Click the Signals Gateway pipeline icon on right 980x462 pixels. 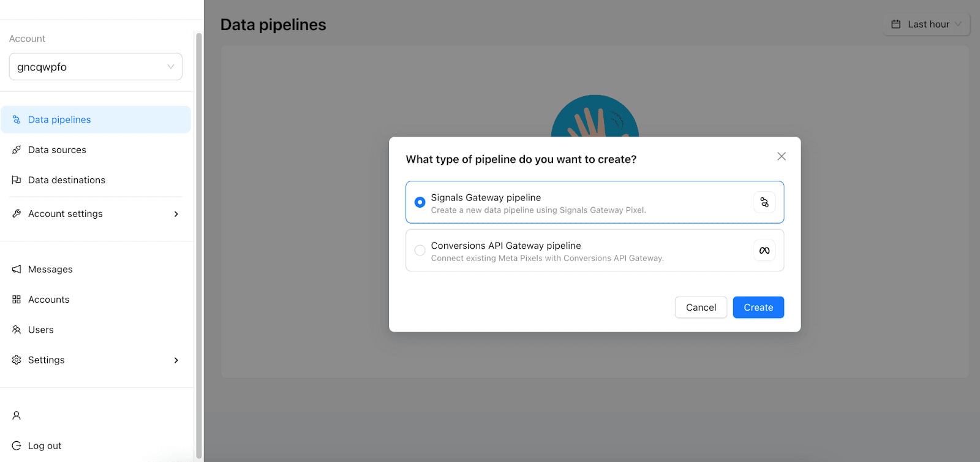tap(764, 202)
